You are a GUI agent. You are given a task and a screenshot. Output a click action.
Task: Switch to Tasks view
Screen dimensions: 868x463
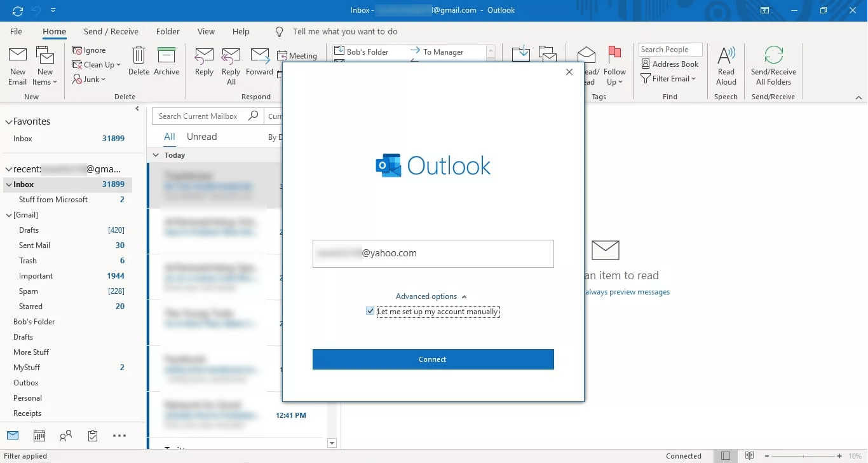point(93,436)
